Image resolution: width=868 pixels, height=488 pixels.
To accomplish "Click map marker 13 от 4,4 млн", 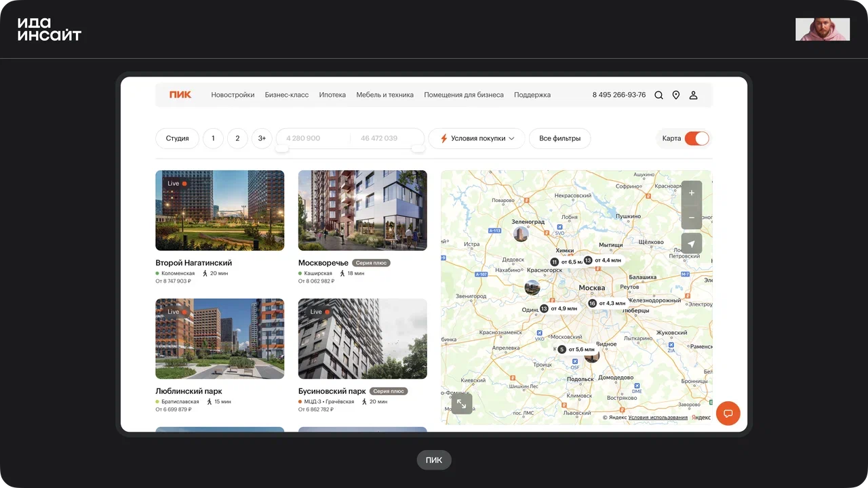I will (603, 260).
